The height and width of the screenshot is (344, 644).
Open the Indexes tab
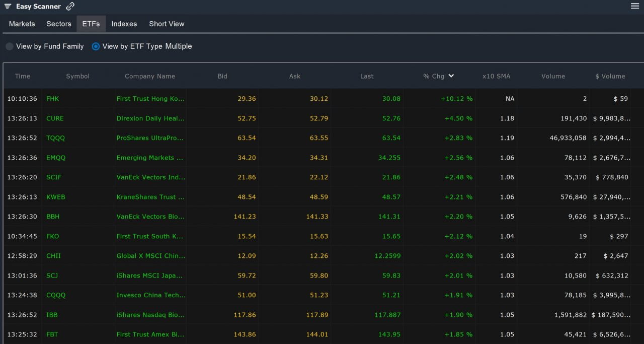pos(124,24)
